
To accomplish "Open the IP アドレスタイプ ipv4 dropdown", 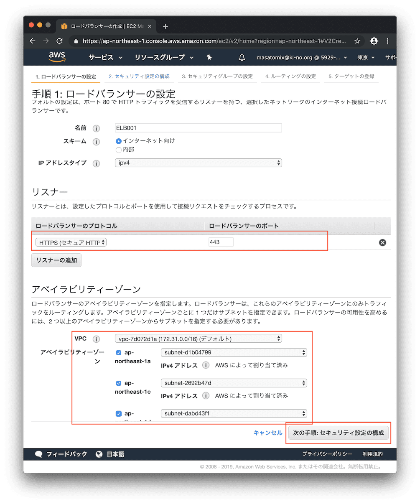I will tap(199, 163).
